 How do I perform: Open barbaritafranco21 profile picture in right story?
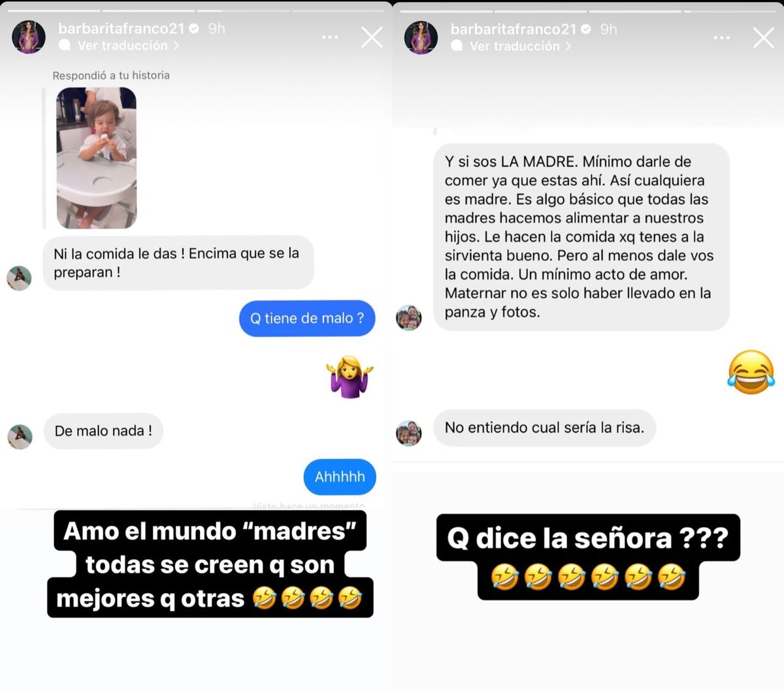(x=421, y=37)
